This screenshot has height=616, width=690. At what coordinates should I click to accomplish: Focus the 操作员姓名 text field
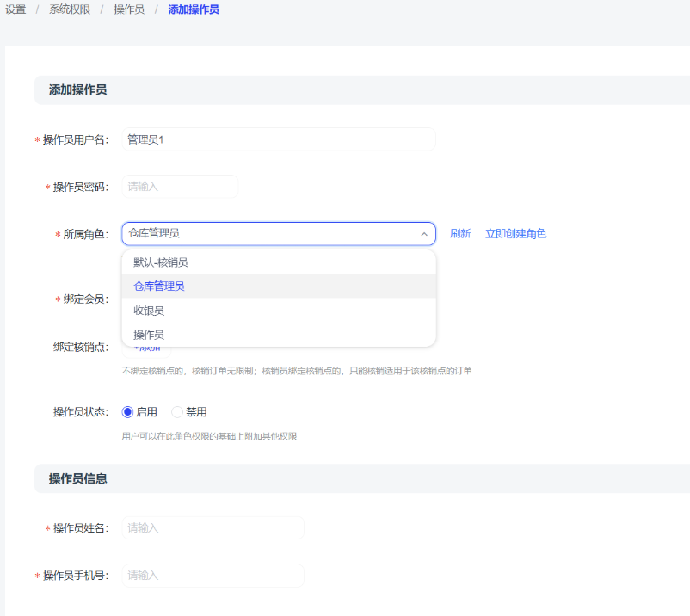click(x=213, y=528)
